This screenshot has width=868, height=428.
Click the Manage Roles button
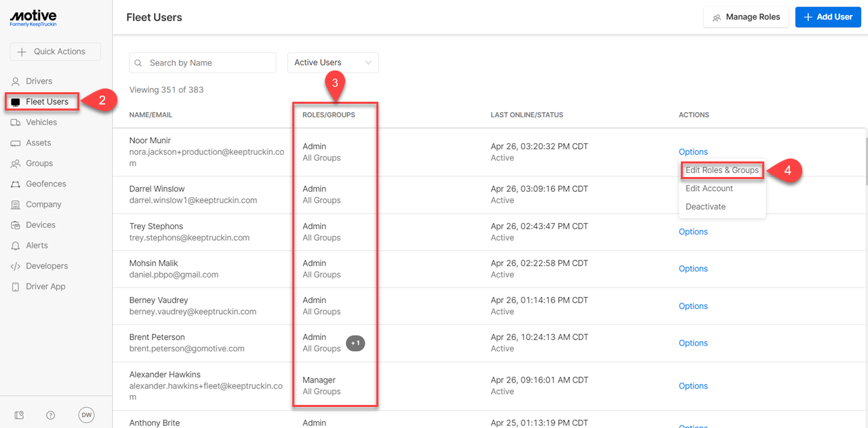click(x=746, y=17)
